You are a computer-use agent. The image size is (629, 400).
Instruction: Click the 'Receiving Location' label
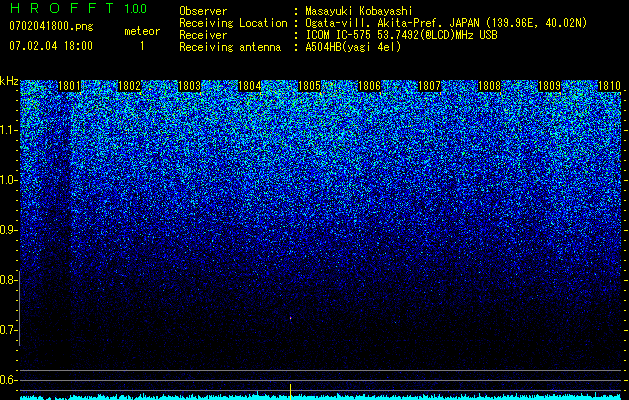click(233, 23)
